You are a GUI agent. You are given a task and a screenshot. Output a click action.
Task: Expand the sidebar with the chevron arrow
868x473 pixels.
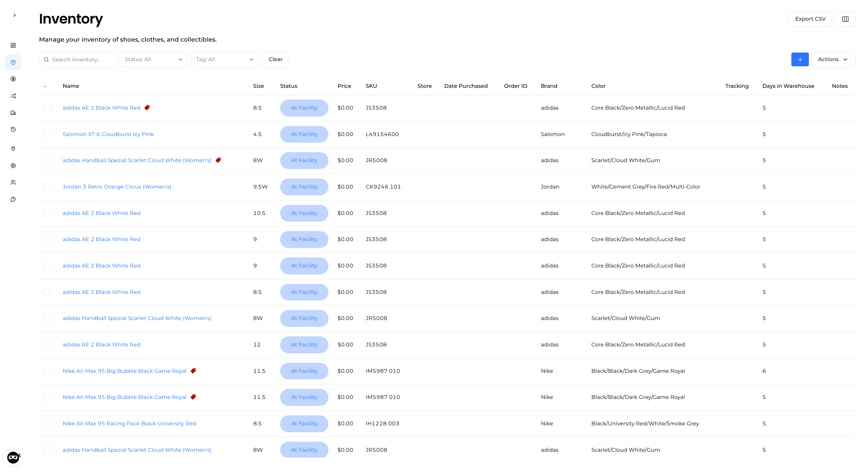click(14, 15)
